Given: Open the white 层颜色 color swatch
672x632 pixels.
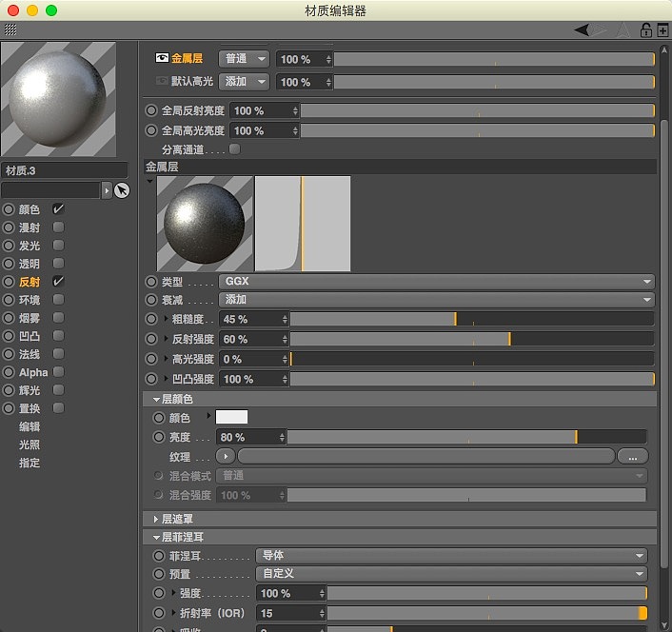Looking at the screenshot, I should (x=231, y=417).
